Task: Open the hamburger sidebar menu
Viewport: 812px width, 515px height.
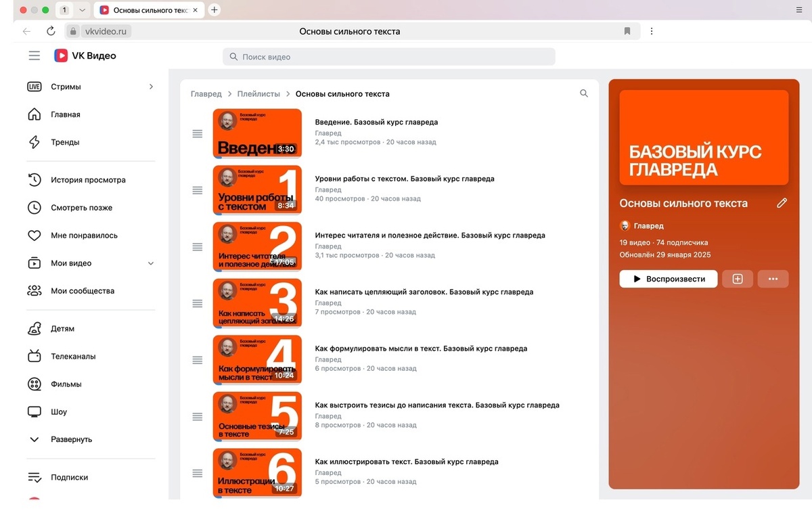Action: [35, 55]
